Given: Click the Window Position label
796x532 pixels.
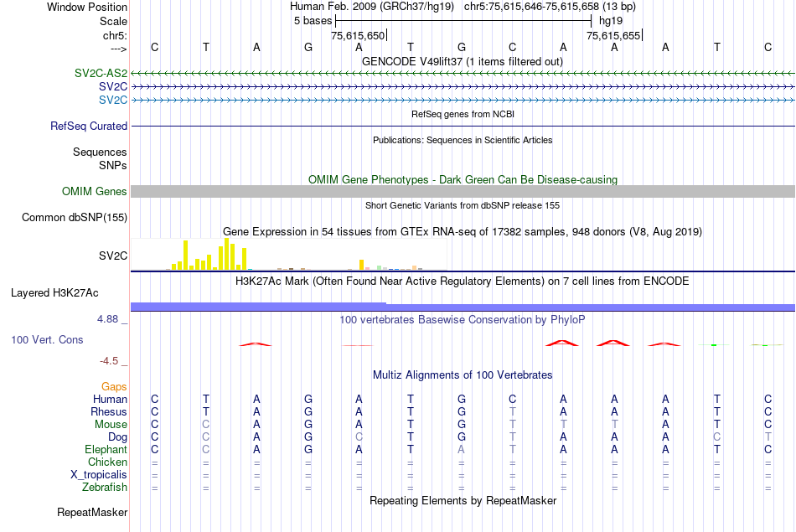Looking at the screenshot, I should coord(87,7).
